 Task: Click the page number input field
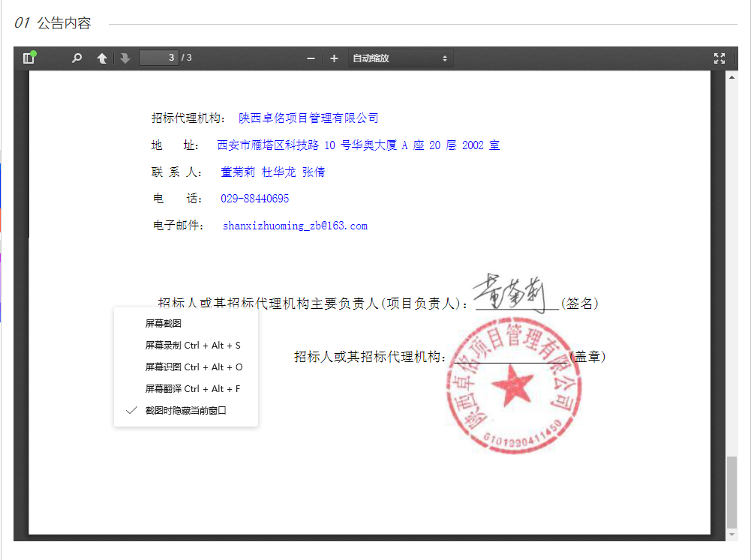159,58
